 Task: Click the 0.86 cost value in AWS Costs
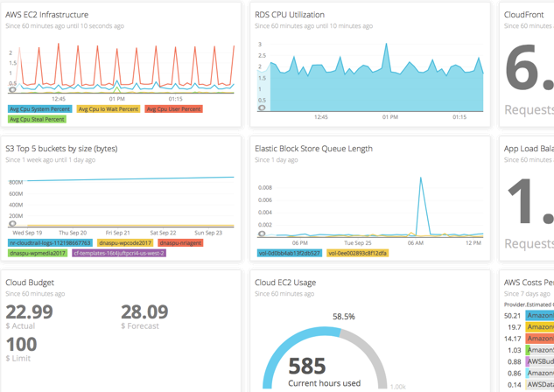(514, 374)
